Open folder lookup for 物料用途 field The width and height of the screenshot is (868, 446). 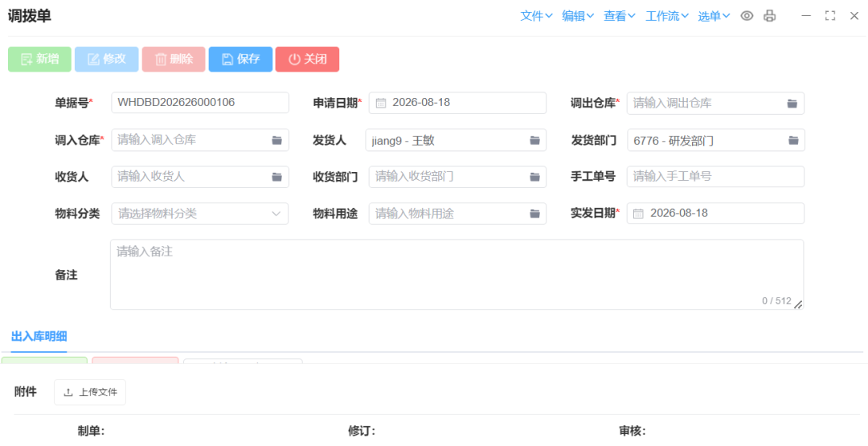point(534,214)
